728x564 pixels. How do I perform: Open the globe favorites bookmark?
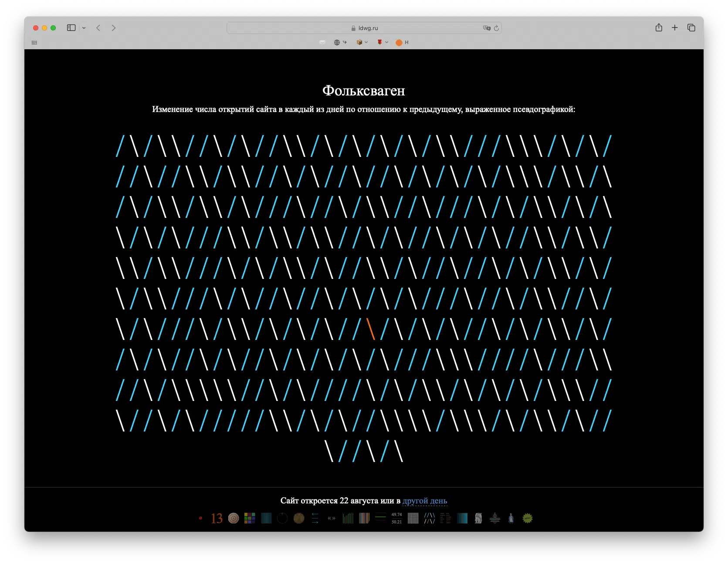point(340,42)
